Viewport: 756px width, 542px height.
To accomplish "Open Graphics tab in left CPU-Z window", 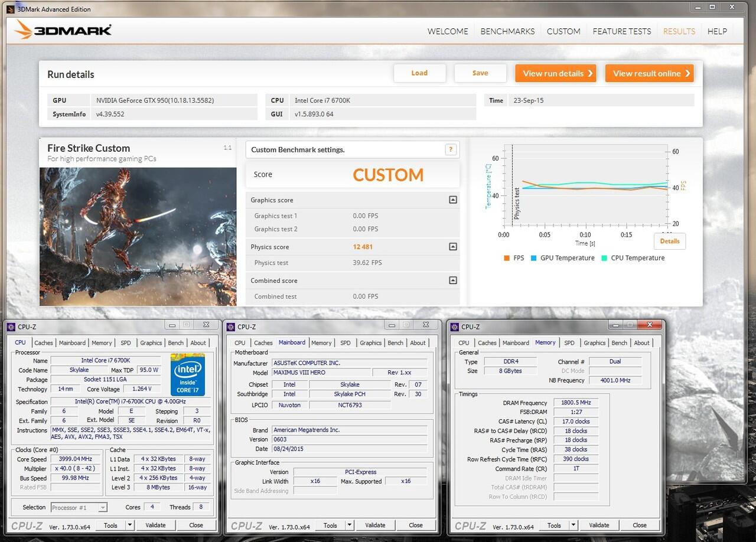I will [151, 343].
